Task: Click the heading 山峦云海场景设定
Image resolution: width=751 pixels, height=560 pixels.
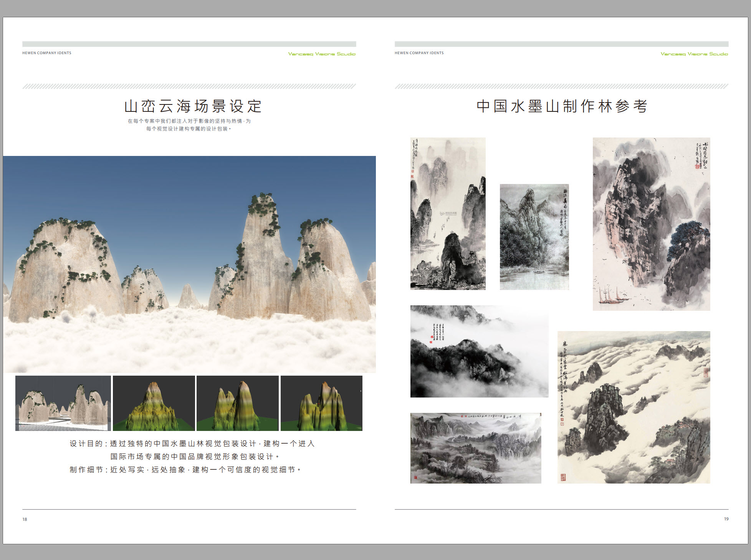Action: coord(193,106)
